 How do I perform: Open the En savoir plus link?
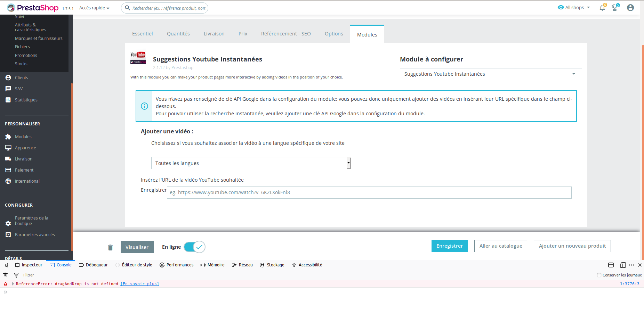tap(140, 284)
